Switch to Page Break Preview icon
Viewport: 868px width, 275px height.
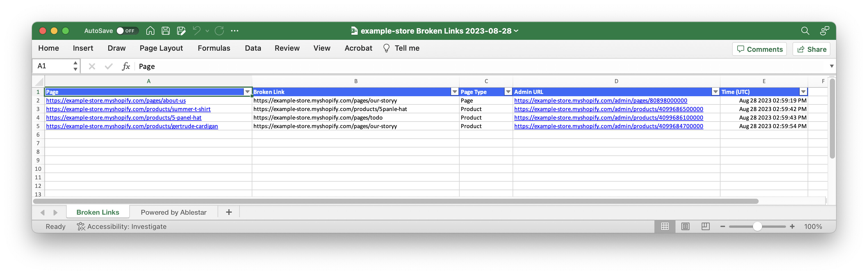705,227
